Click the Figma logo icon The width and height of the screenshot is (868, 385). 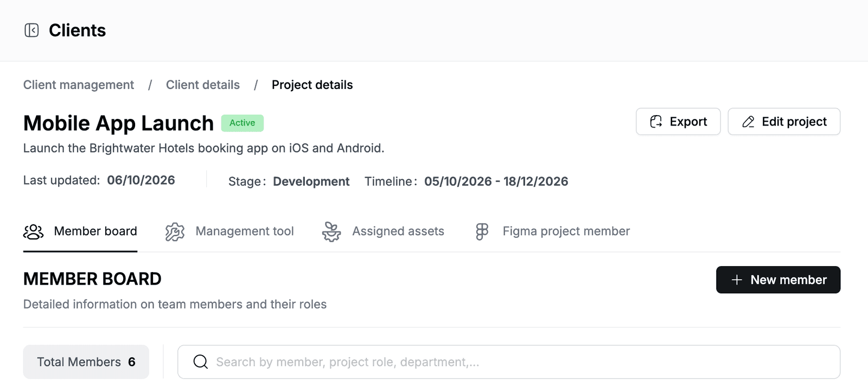point(482,232)
